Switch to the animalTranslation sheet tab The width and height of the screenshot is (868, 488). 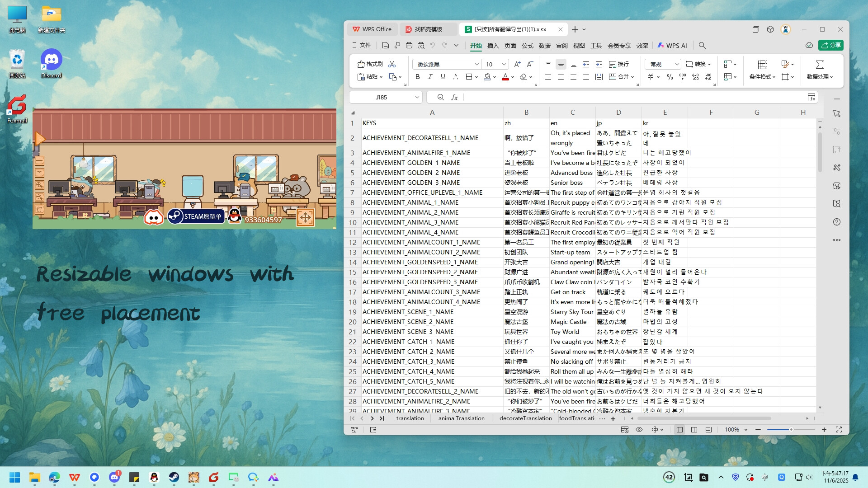[x=461, y=418]
